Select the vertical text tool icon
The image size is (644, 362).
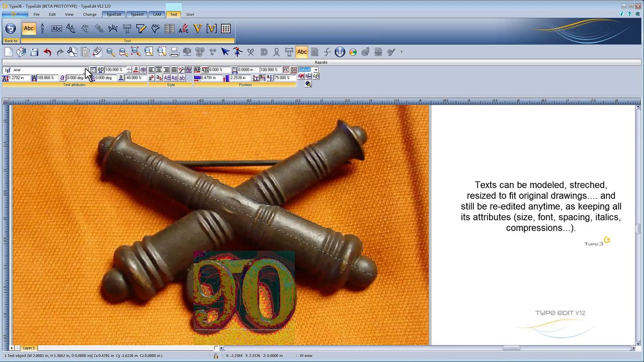[42, 29]
